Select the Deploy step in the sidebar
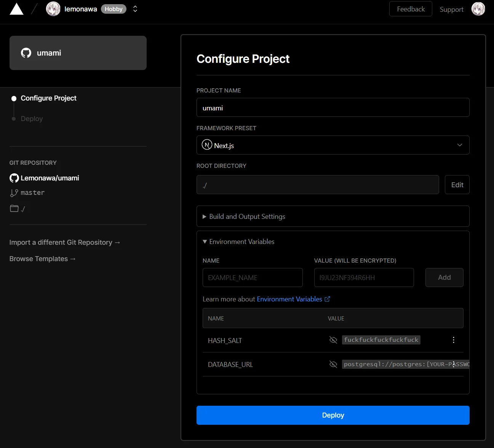 (32, 119)
